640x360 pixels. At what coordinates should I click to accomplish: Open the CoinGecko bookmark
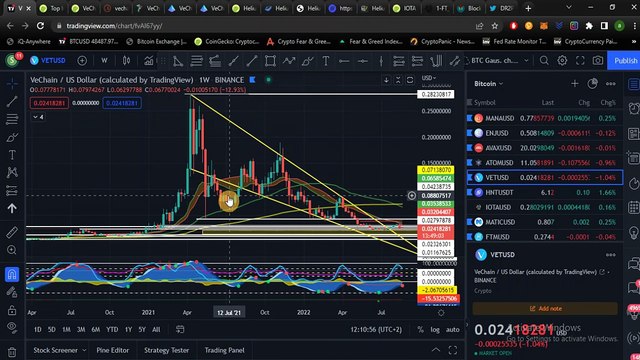click(x=227, y=42)
